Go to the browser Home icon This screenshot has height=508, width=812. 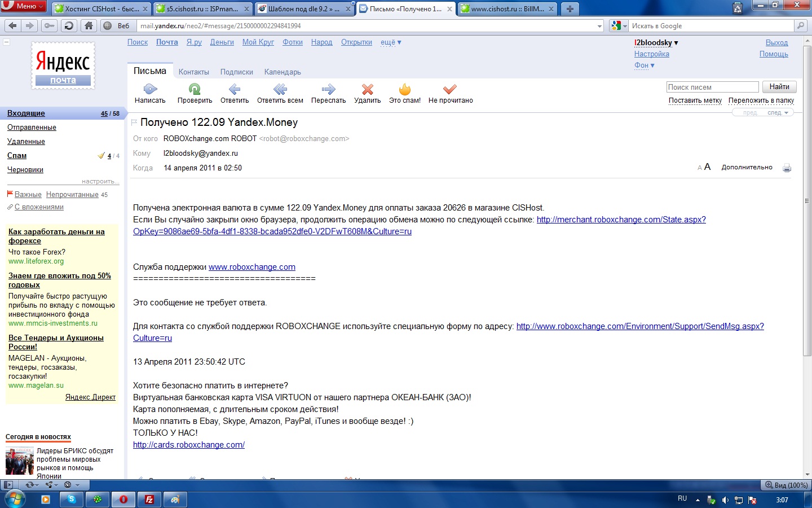pyautogui.click(x=89, y=25)
